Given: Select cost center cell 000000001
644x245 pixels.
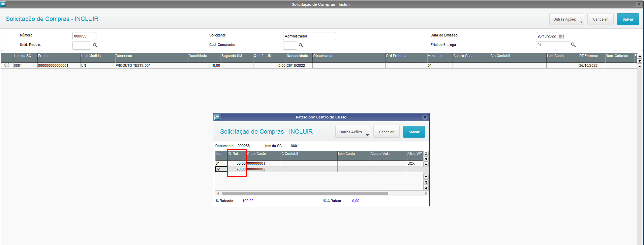Looking at the screenshot, I should (x=264, y=163).
